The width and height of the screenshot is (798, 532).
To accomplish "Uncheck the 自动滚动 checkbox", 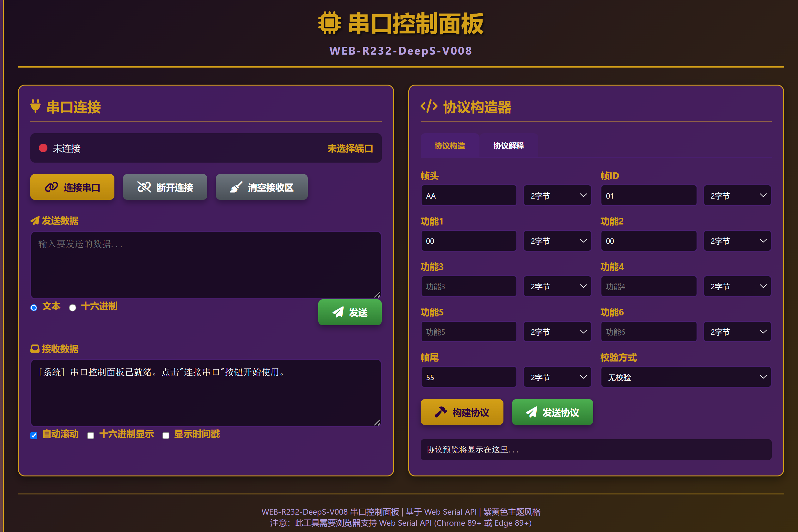I will pyautogui.click(x=34, y=435).
